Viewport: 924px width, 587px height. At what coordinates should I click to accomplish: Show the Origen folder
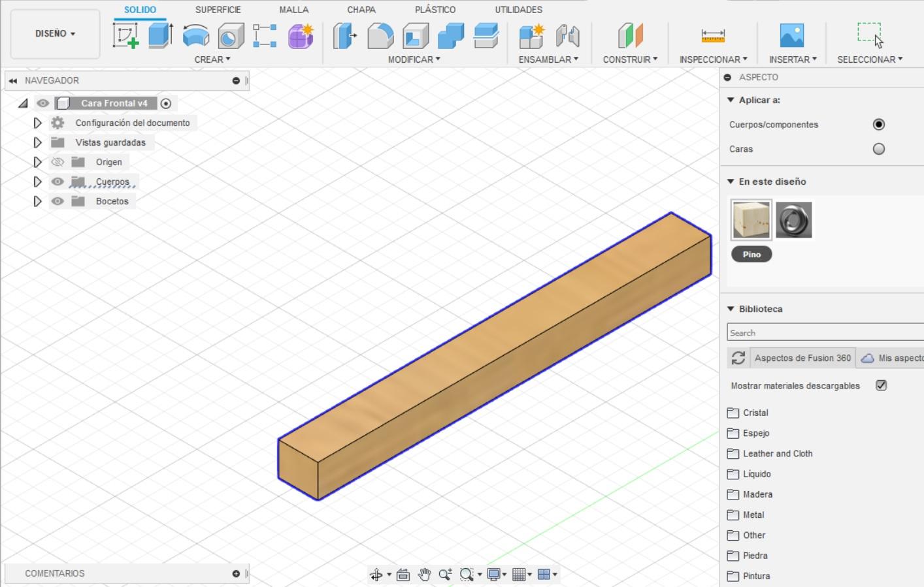(x=58, y=162)
